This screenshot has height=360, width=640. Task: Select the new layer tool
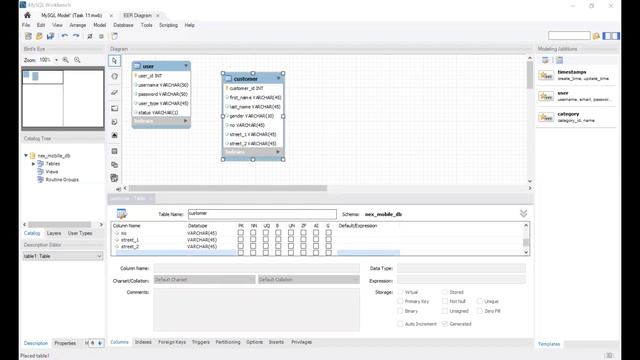pyautogui.click(x=115, y=109)
